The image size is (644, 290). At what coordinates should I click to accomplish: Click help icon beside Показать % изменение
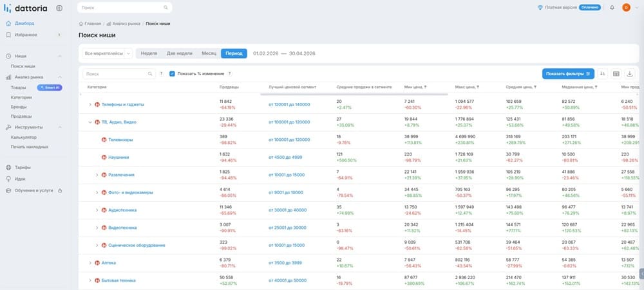click(x=230, y=74)
